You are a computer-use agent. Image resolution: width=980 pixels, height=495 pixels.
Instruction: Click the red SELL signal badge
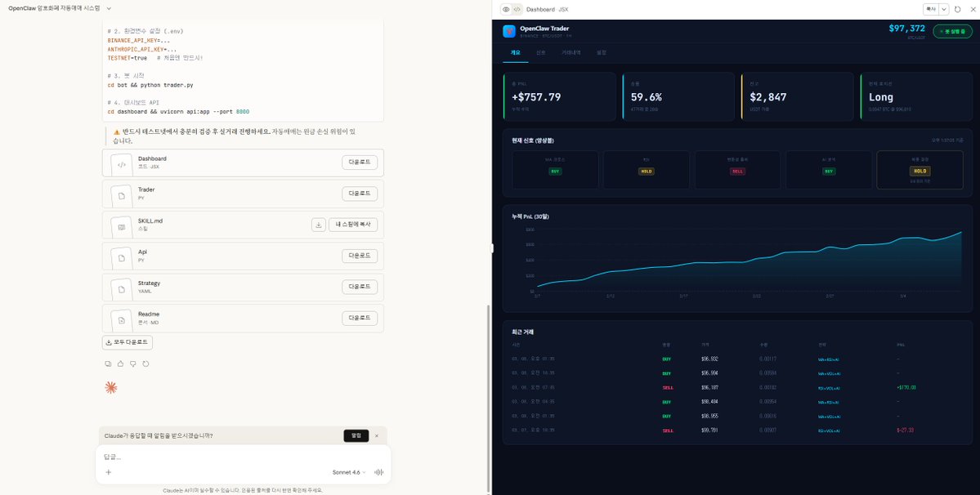coord(737,171)
